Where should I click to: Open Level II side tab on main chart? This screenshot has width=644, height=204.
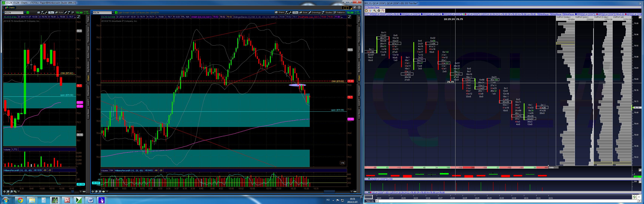[x=359, y=102]
